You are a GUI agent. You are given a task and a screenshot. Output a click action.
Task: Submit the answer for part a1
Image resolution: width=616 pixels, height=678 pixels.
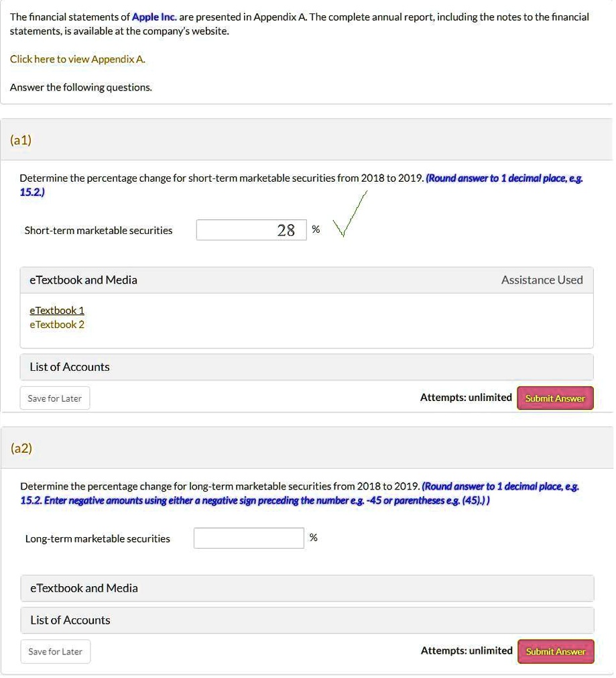pyautogui.click(x=555, y=398)
